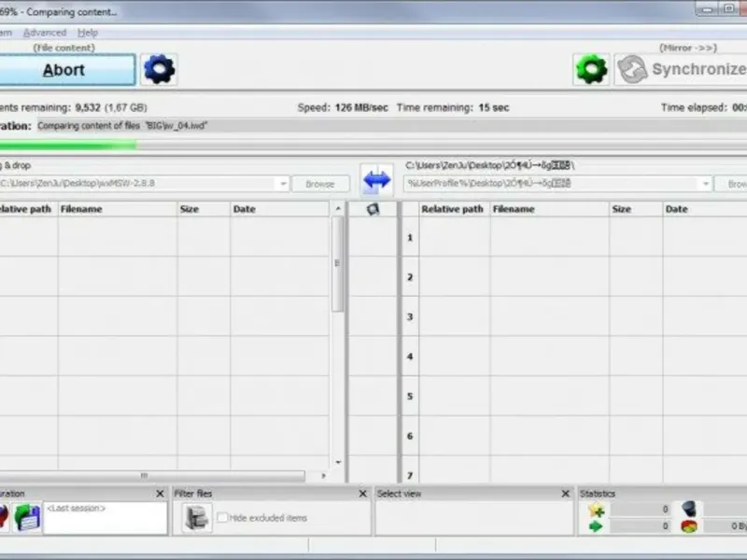This screenshot has width=747, height=560.
Task: Open synchronization settings green gear
Action: (x=591, y=69)
